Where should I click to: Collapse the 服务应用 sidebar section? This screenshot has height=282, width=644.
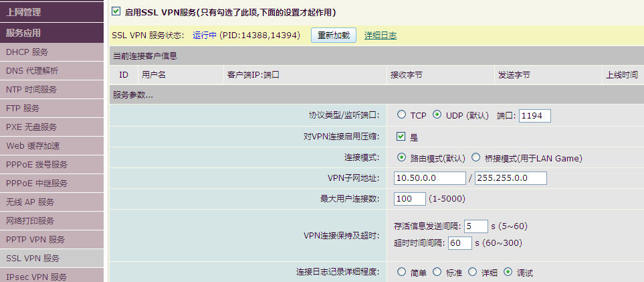52,32
